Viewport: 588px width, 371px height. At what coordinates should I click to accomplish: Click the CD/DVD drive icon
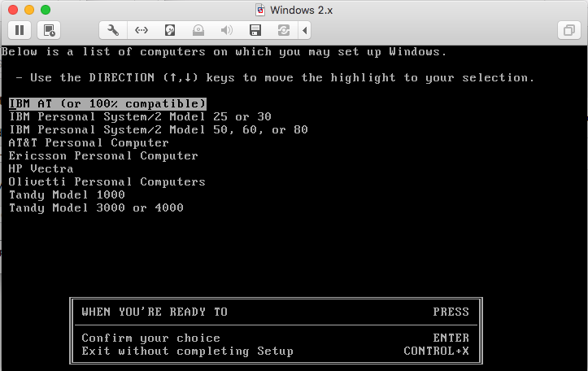(198, 30)
